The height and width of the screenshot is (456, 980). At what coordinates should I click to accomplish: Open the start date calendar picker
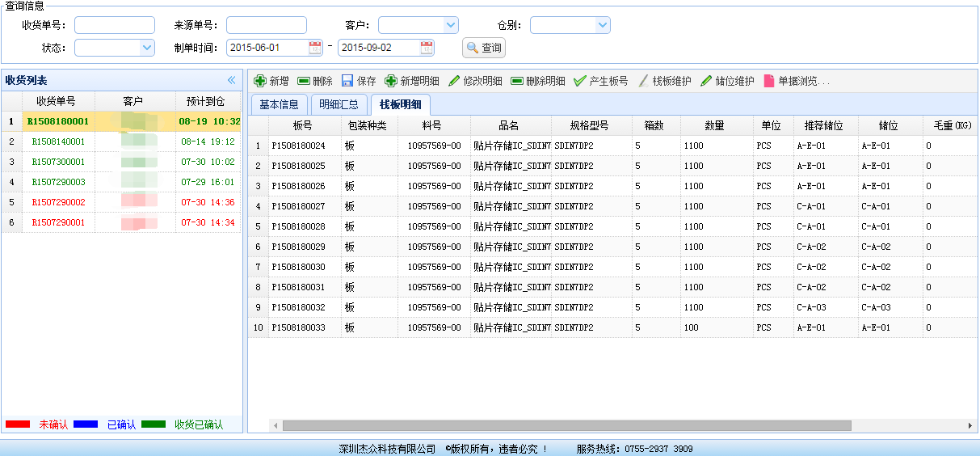(315, 48)
